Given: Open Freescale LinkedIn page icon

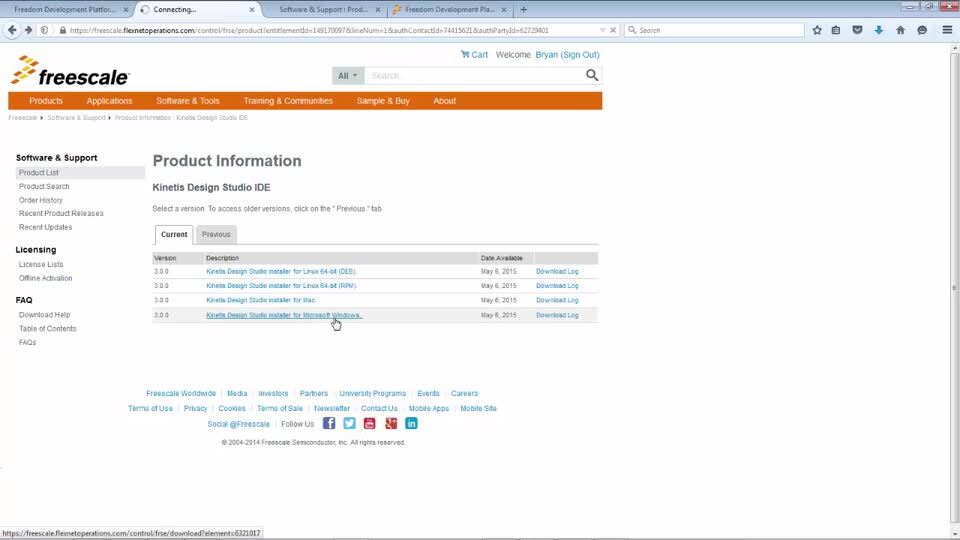Looking at the screenshot, I should coord(411,423).
